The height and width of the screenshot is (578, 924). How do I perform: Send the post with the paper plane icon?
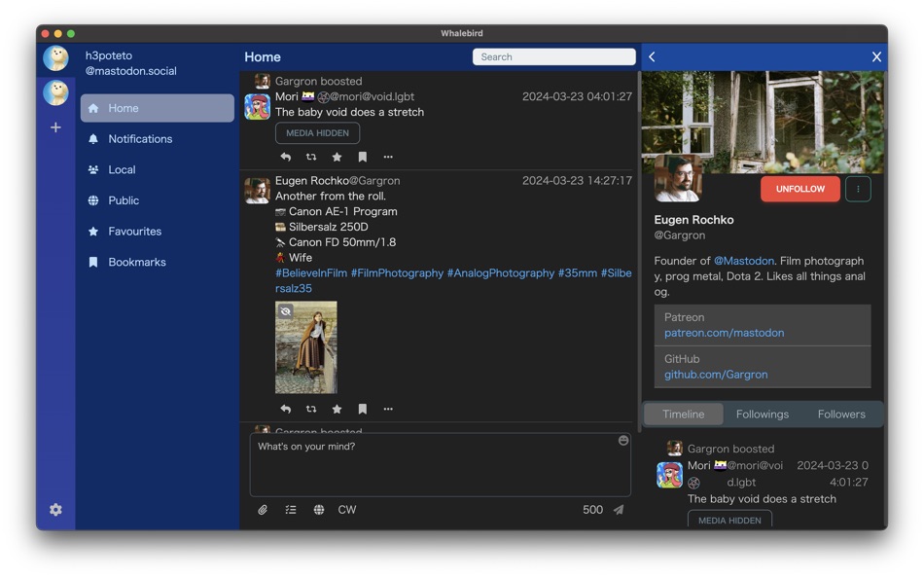click(619, 510)
